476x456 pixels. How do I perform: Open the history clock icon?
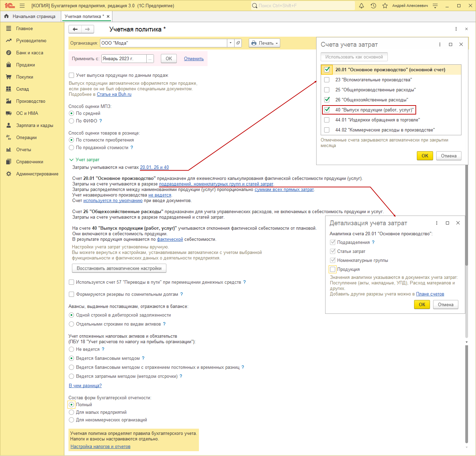coord(373,6)
